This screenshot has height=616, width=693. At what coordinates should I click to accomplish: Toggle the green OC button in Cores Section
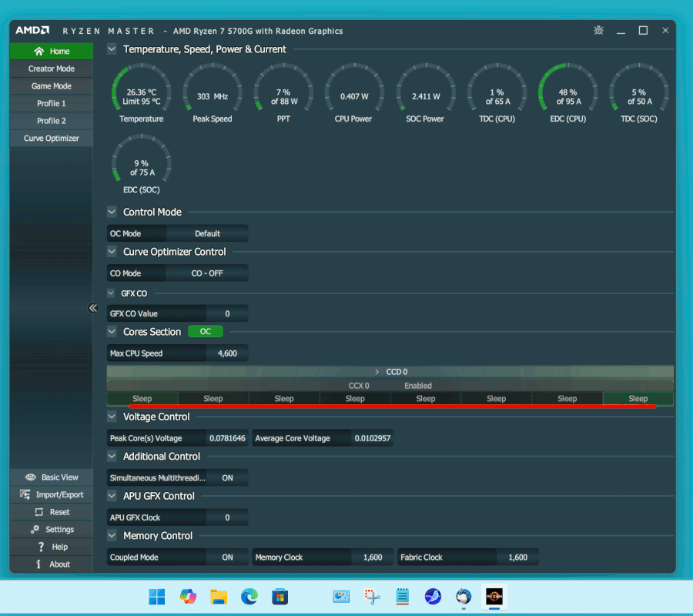click(206, 331)
